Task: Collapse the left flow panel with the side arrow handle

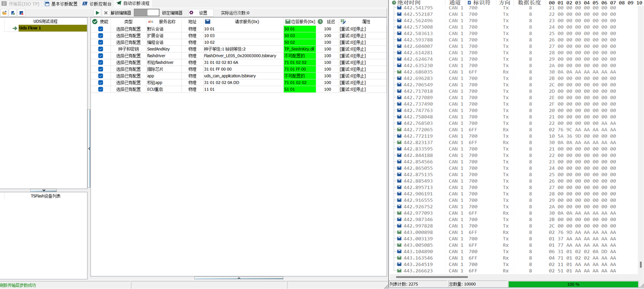Action: click(x=89, y=149)
